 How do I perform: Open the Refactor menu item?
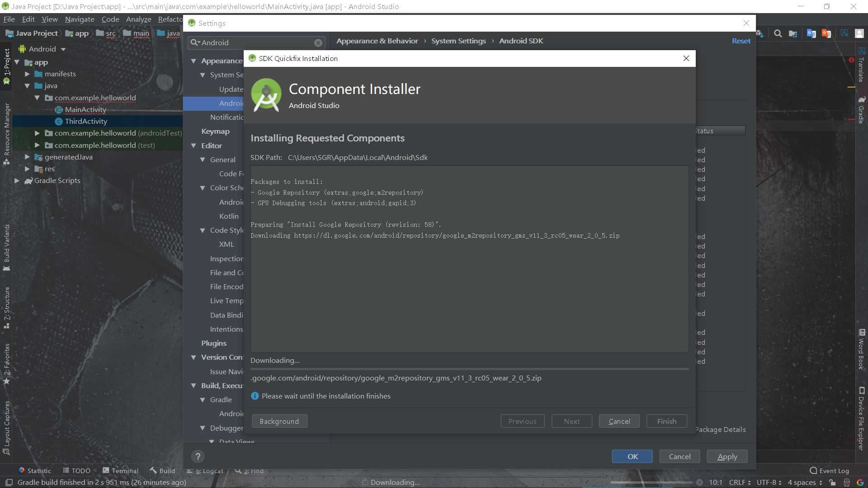[x=172, y=19]
